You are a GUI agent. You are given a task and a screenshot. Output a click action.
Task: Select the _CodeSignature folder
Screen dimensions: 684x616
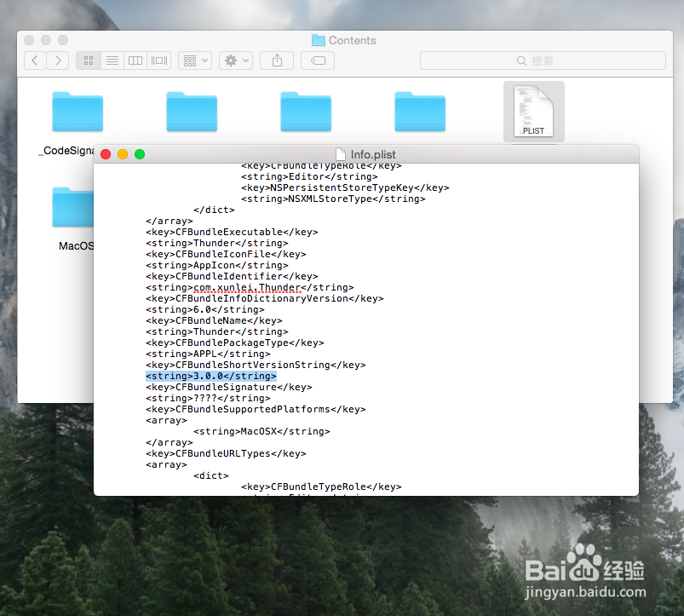[78, 112]
